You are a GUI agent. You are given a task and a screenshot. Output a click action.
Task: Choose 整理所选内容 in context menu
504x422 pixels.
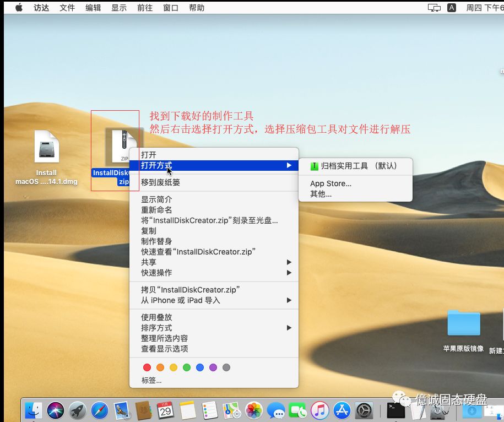[214, 338]
